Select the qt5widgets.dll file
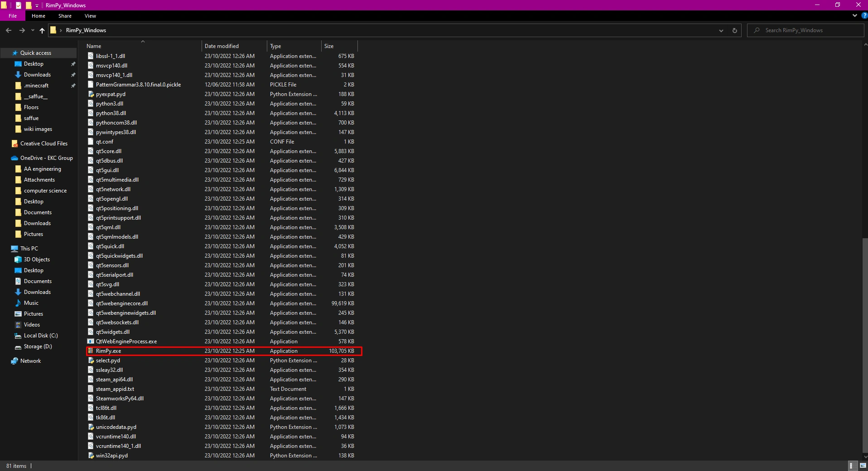This screenshot has width=868, height=471. pos(113,332)
